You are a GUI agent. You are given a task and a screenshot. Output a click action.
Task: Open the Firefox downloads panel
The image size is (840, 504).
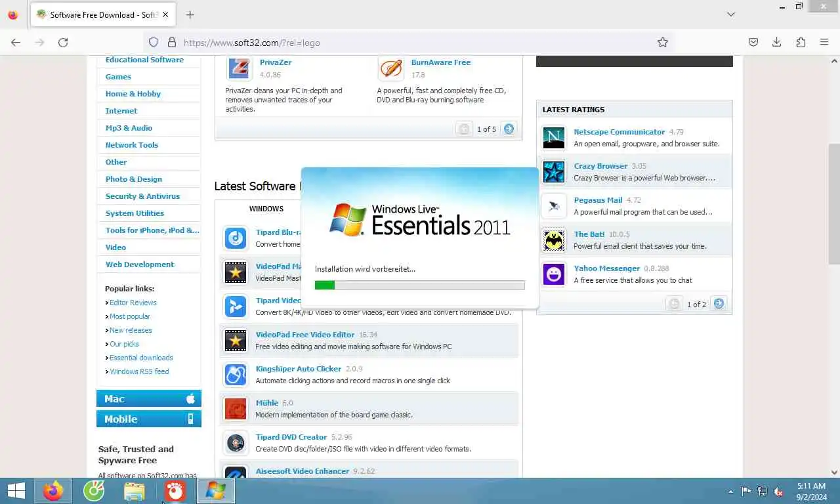[x=776, y=42]
